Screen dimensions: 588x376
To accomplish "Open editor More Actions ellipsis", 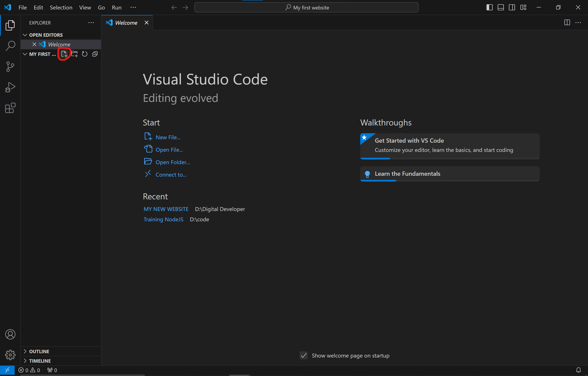I will click(578, 23).
